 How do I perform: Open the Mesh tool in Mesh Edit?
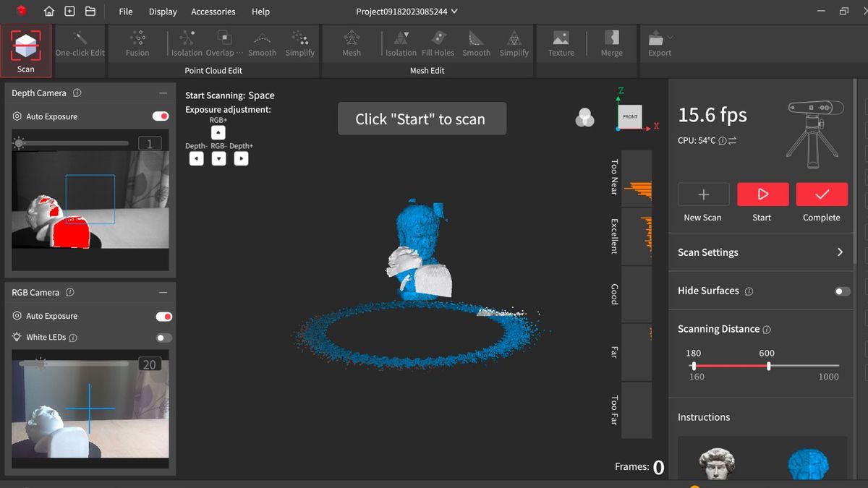[x=351, y=42]
